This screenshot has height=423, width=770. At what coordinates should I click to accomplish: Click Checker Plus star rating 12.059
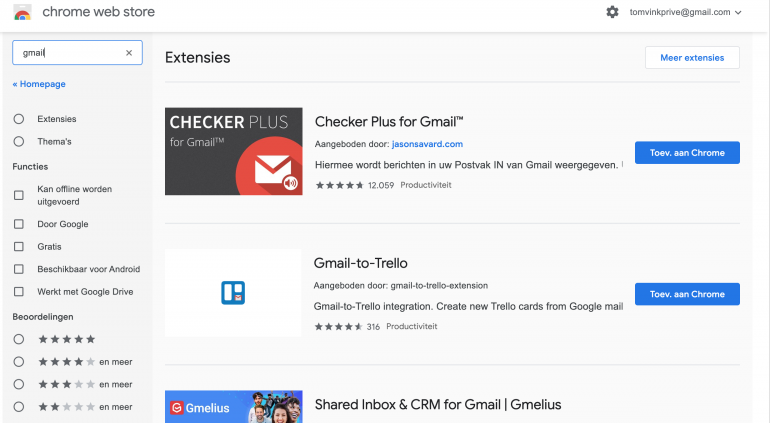pyautogui.click(x=355, y=185)
